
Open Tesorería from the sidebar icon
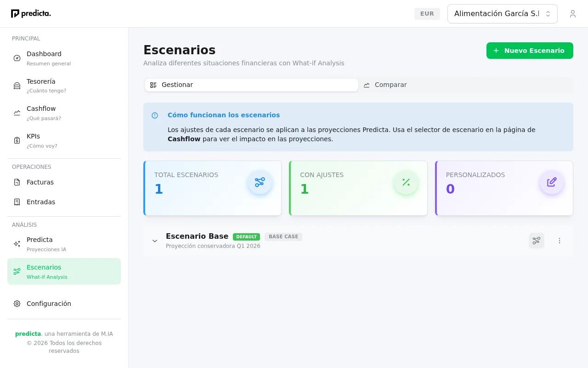[17, 86]
